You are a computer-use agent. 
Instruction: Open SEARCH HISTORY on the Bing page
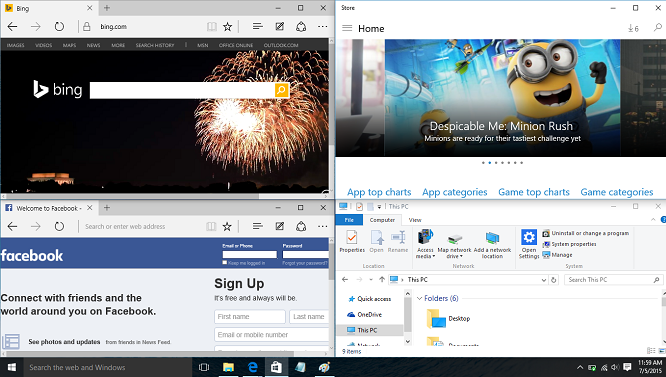[x=155, y=45]
